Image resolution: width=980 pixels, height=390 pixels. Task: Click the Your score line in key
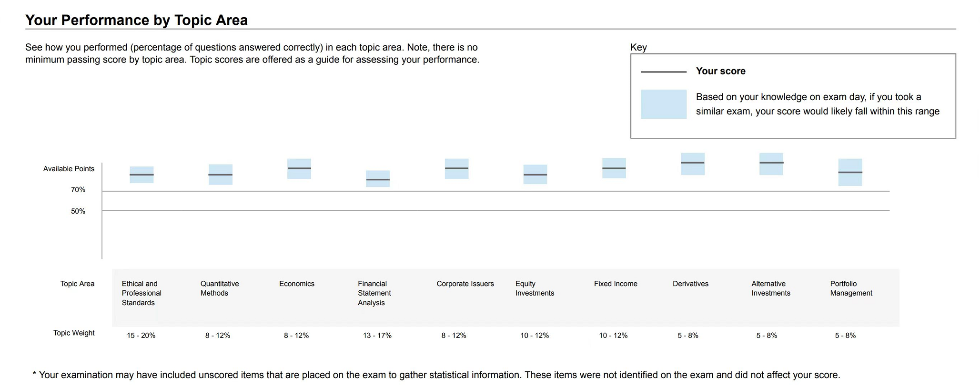(x=664, y=72)
